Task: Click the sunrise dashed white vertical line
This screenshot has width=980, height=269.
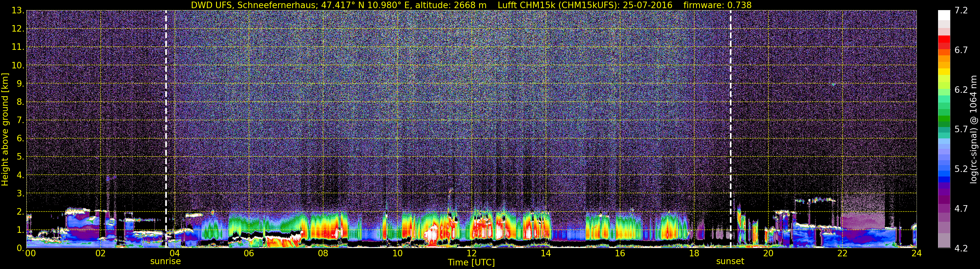Action: [x=166, y=129]
